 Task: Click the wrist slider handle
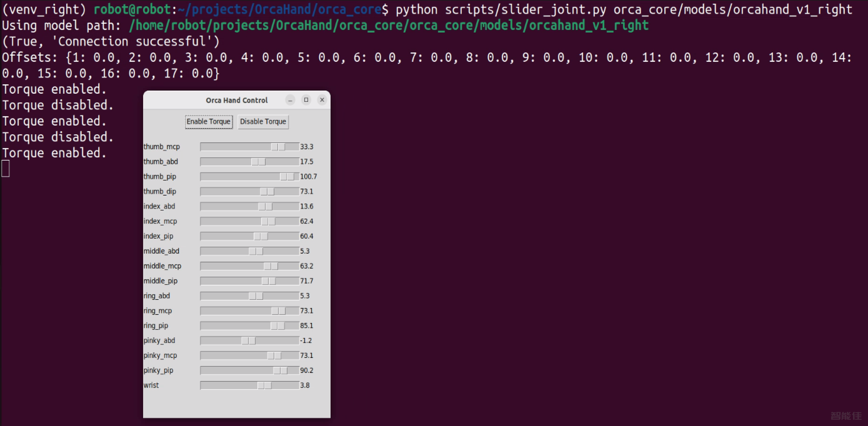pos(265,385)
